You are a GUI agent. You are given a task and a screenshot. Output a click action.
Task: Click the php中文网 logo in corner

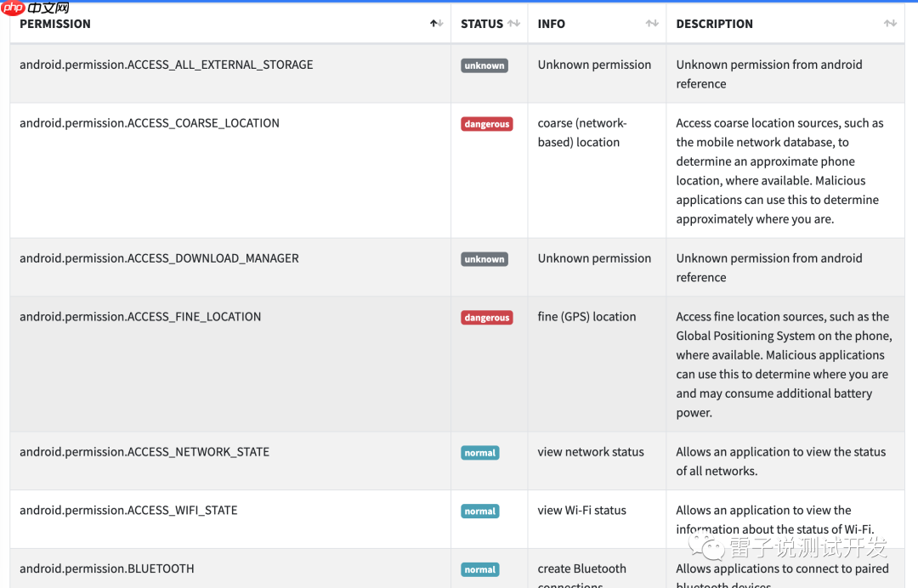pos(36,8)
